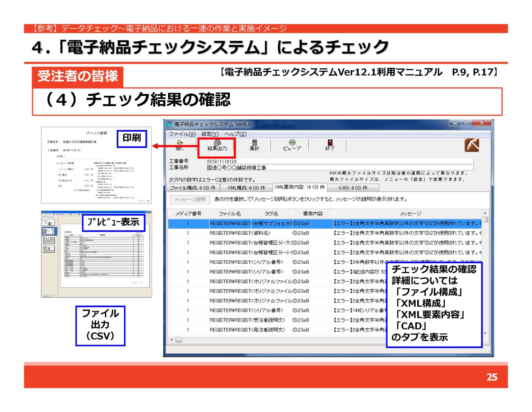This screenshot has height=412, width=532.
Task: Open the ファイル(X) menu
Action: click(x=182, y=134)
